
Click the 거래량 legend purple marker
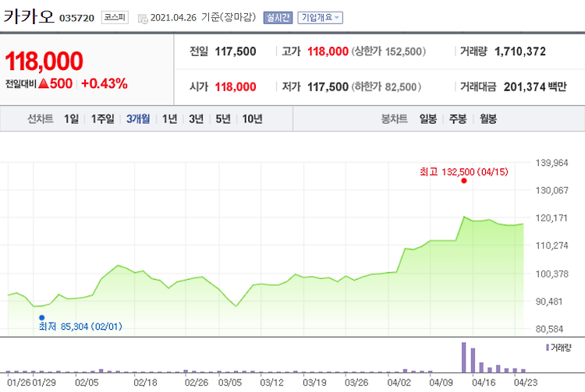(x=548, y=348)
